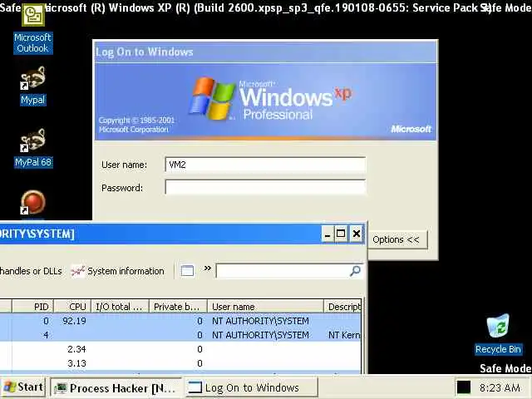Minimize the Process Hacker window
This screenshot has height=399, width=532.
click(x=328, y=234)
